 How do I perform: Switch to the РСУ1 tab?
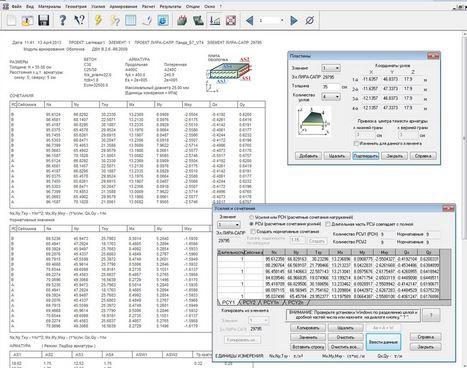(x=228, y=302)
